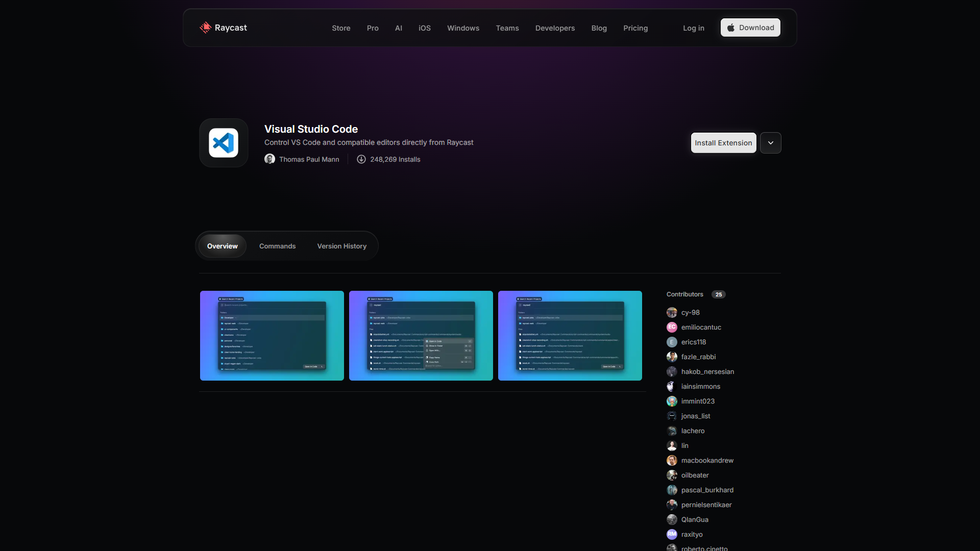Image resolution: width=980 pixels, height=551 pixels.
Task: Click Thomas Paul Mann's avatar
Action: click(269, 159)
